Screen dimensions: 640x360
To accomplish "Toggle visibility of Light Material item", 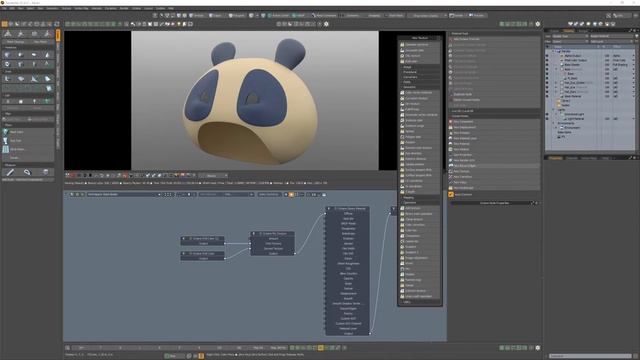I will click(547, 119).
